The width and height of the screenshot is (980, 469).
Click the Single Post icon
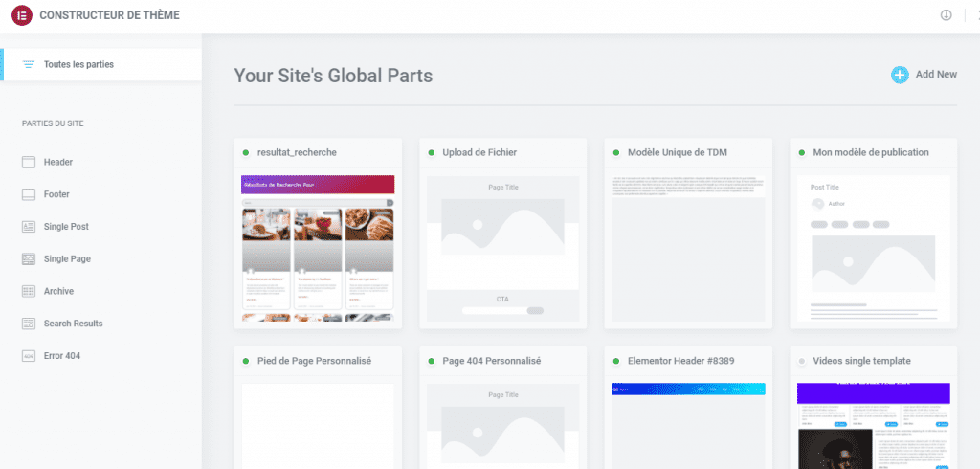(x=29, y=227)
